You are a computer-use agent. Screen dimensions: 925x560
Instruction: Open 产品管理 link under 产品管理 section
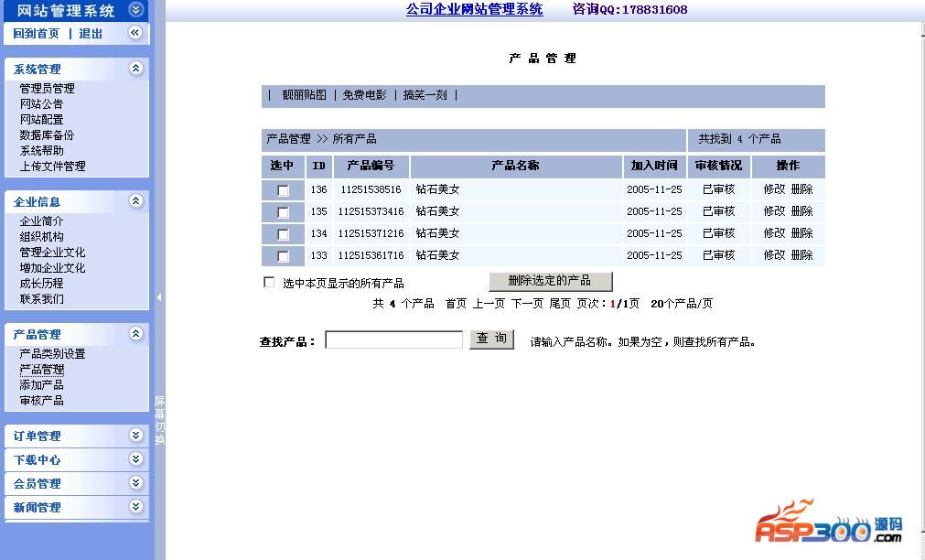pyautogui.click(x=42, y=370)
